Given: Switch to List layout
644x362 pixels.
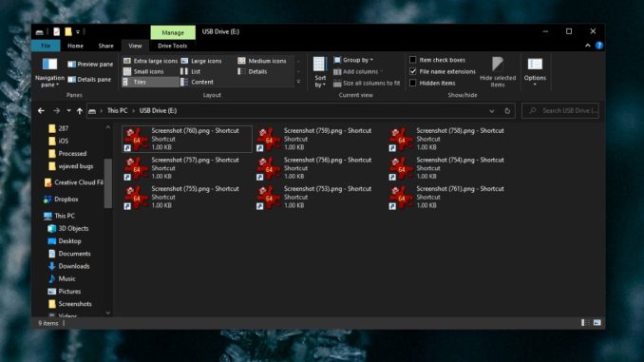Looking at the screenshot, I should 191,71.
